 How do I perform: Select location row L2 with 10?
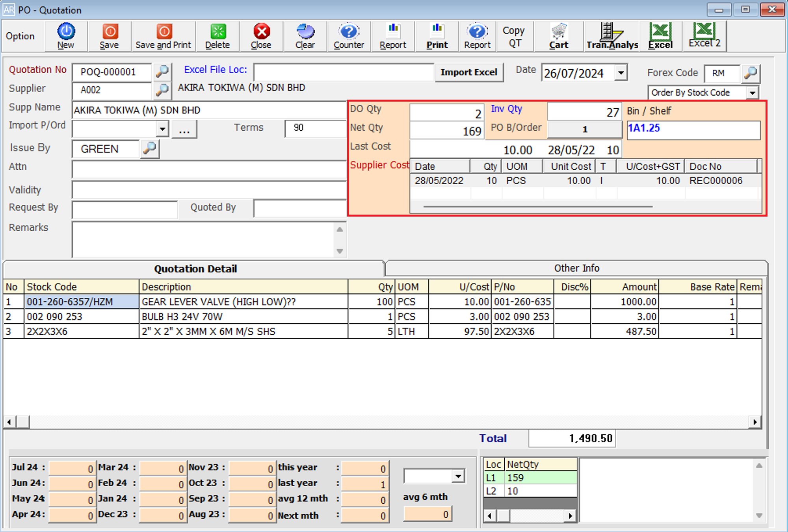click(530, 491)
